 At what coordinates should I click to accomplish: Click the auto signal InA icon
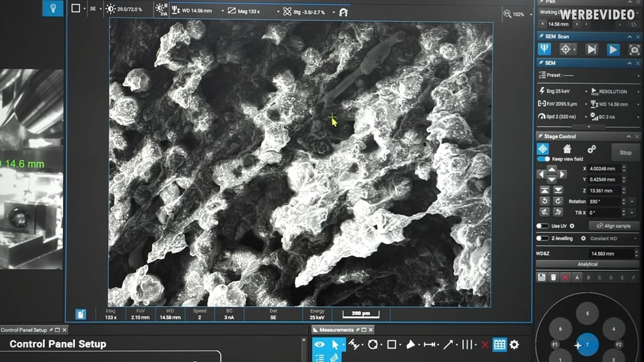(x=161, y=10)
